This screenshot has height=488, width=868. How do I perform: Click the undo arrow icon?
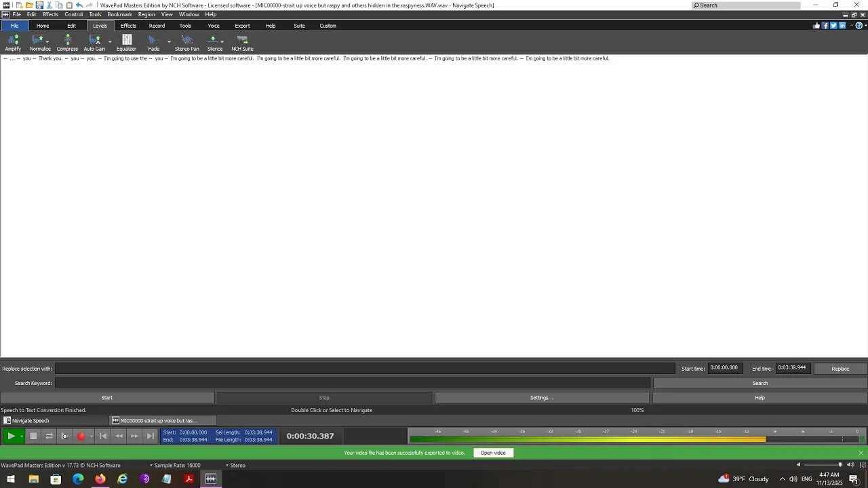[79, 5]
